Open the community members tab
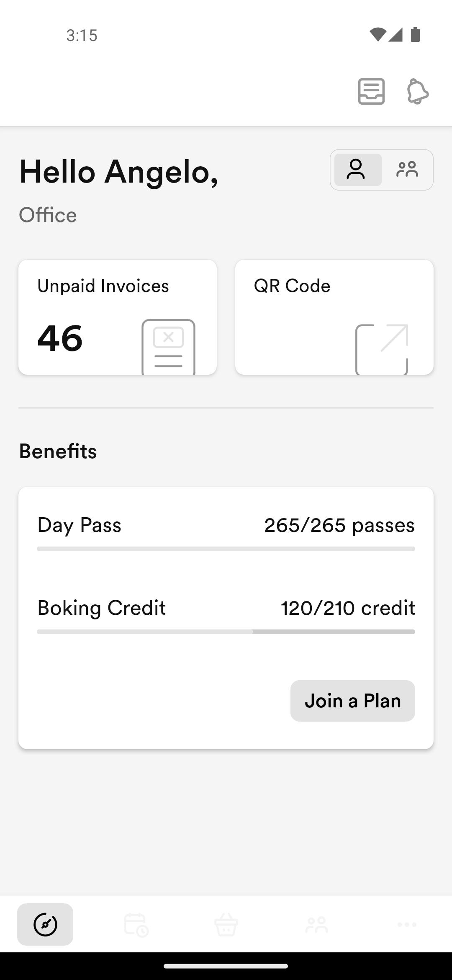452x980 pixels. [x=316, y=924]
